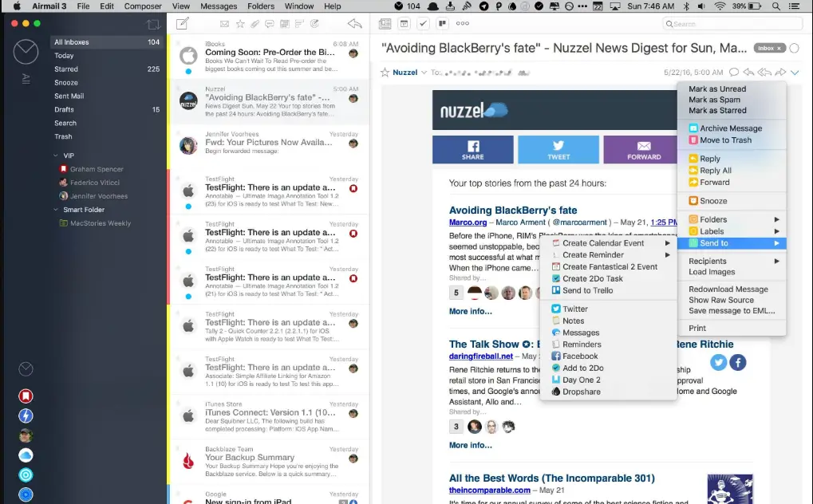Image resolution: width=813 pixels, height=504 pixels.
Task: Open the Folders submenu
Action: [732, 219]
